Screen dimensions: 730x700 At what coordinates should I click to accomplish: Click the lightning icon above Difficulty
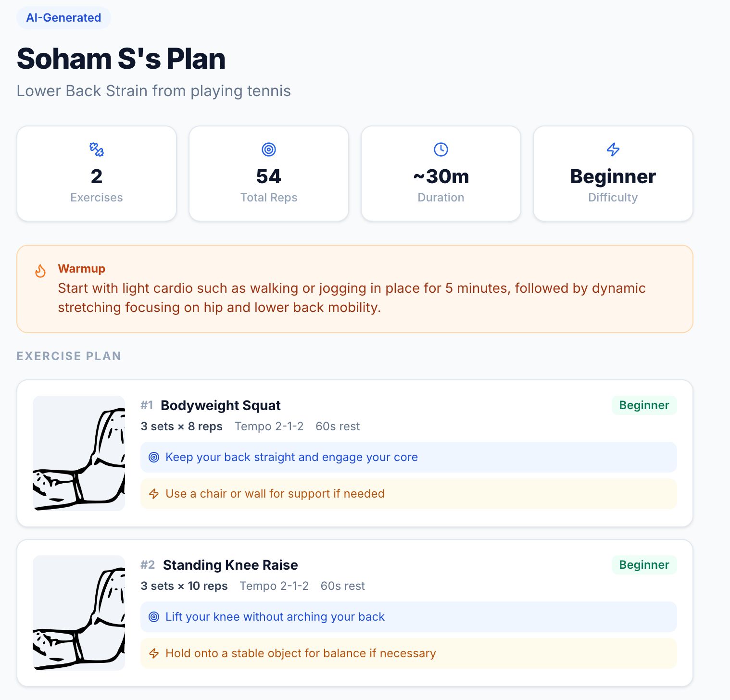[x=613, y=150]
